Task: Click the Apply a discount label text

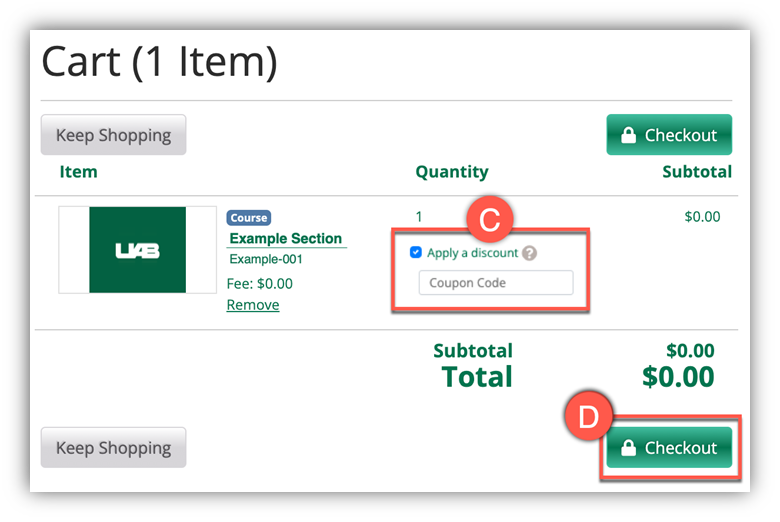Action: pos(472,253)
